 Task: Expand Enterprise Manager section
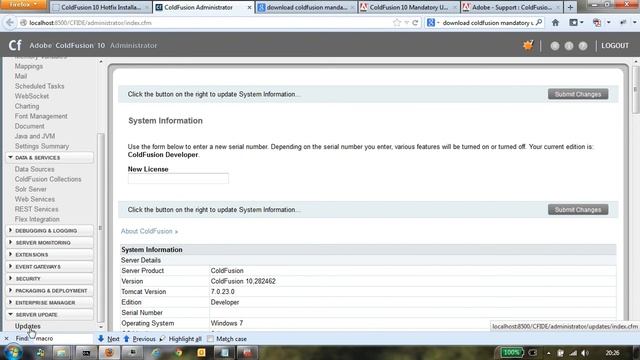pyautogui.click(x=50, y=302)
